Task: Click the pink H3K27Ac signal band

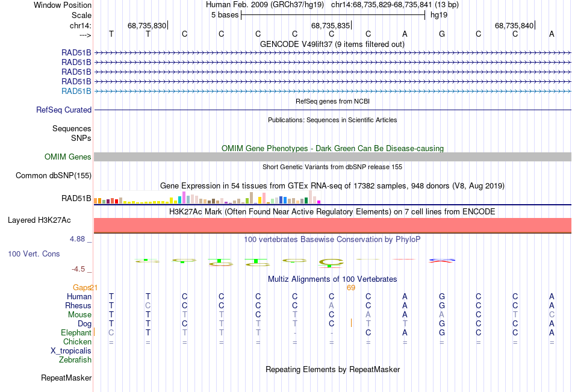Action: point(332,225)
